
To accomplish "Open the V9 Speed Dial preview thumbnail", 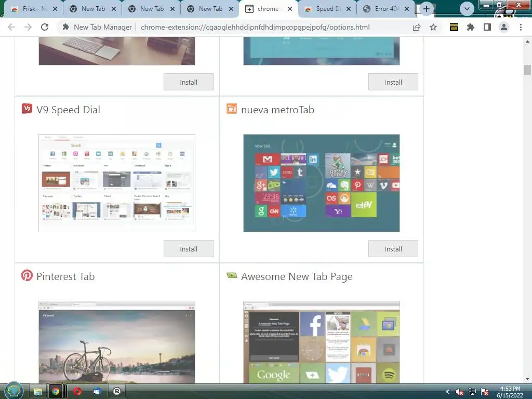I will tap(117, 183).
